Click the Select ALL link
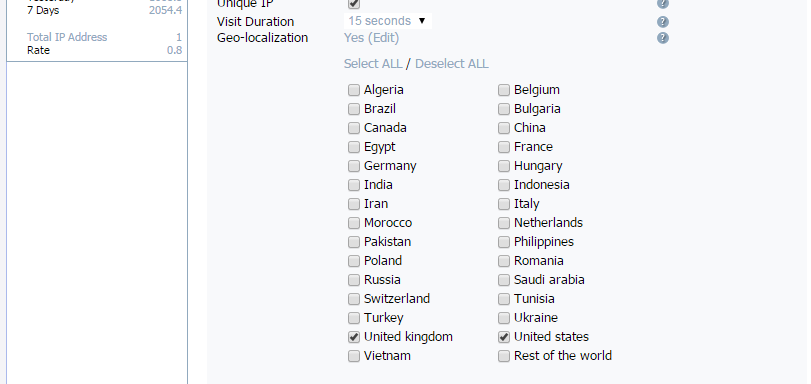This screenshot has width=811, height=384. point(373,64)
